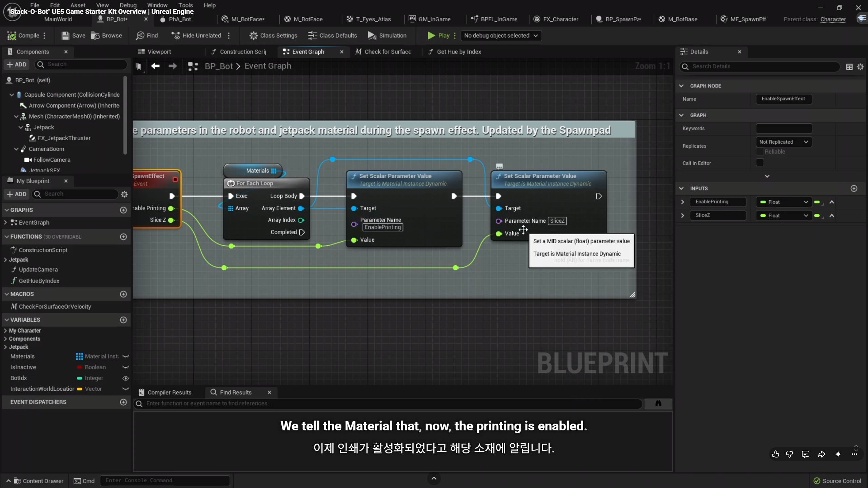Toggle Hide Unrelated nodes
The height and width of the screenshot is (488, 868).
click(x=196, y=36)
